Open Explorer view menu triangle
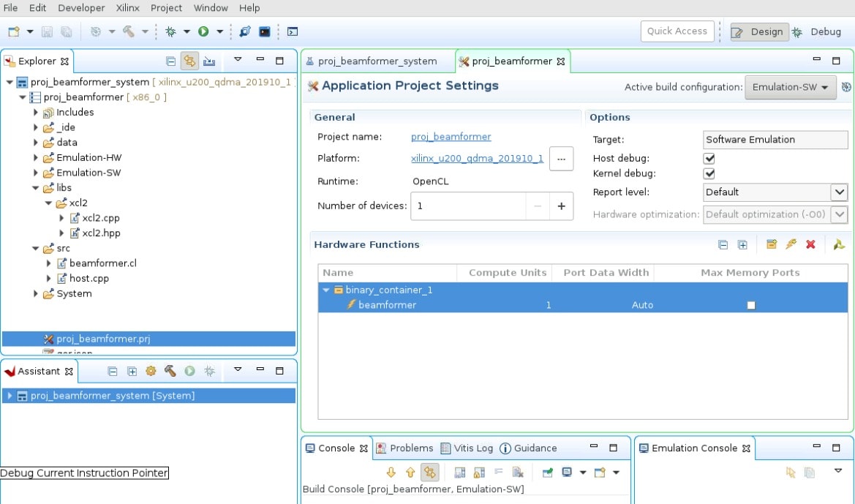The width and height of the screenshot is (855, 504). tap(238, 59)
